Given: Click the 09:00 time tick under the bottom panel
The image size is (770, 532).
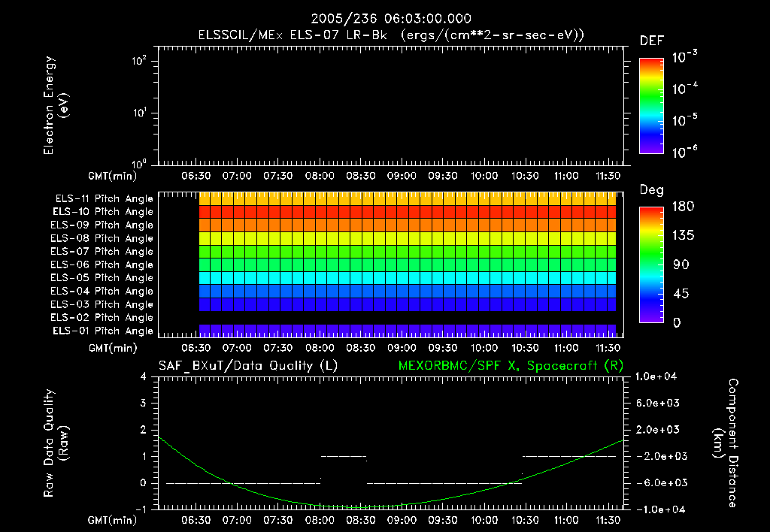Looking at the screenshot, I should (402, 520).
